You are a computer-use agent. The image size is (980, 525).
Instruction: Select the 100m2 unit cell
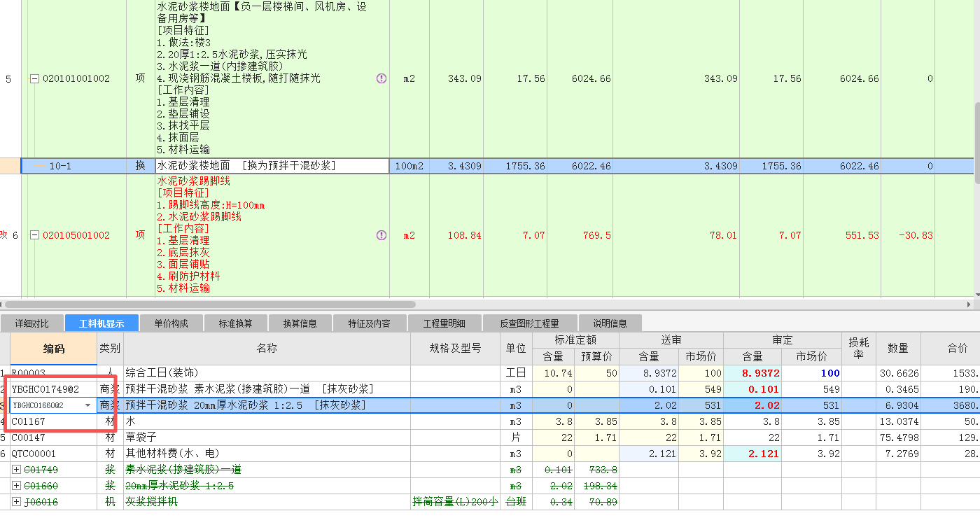[409, 166]
